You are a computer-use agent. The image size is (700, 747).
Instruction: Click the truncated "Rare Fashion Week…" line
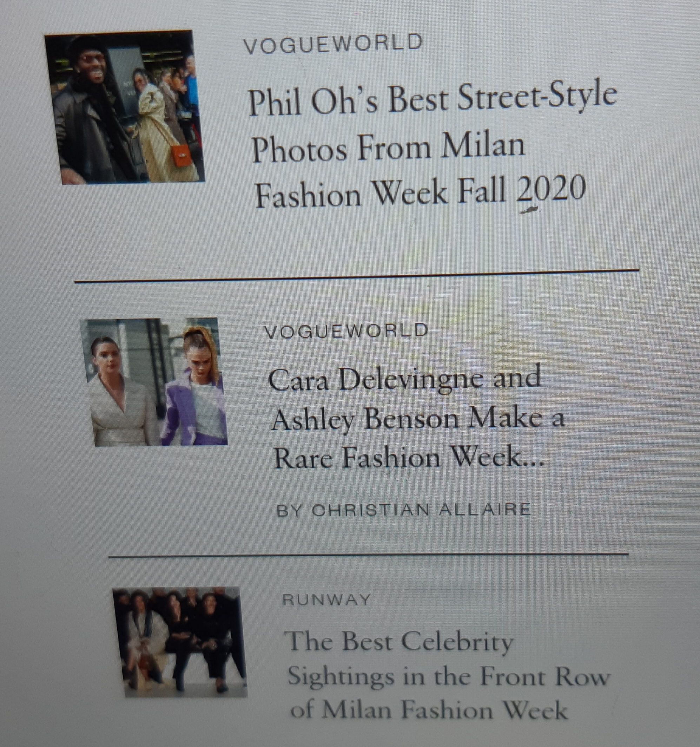[x=409, y=457]
